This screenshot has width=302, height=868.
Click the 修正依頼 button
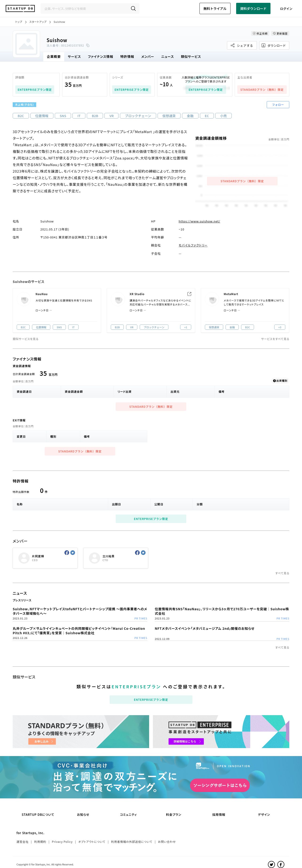coord(260,33)
